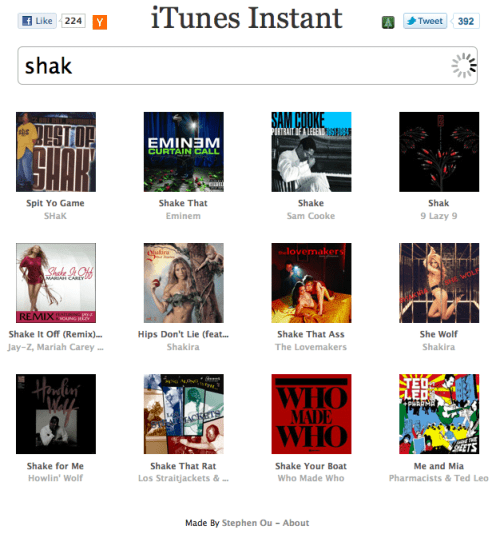The width and height of the screenshot is (500, 538).
Task: Select the 9 Lazy 9 Shak artwork
Action: [439, 152]
